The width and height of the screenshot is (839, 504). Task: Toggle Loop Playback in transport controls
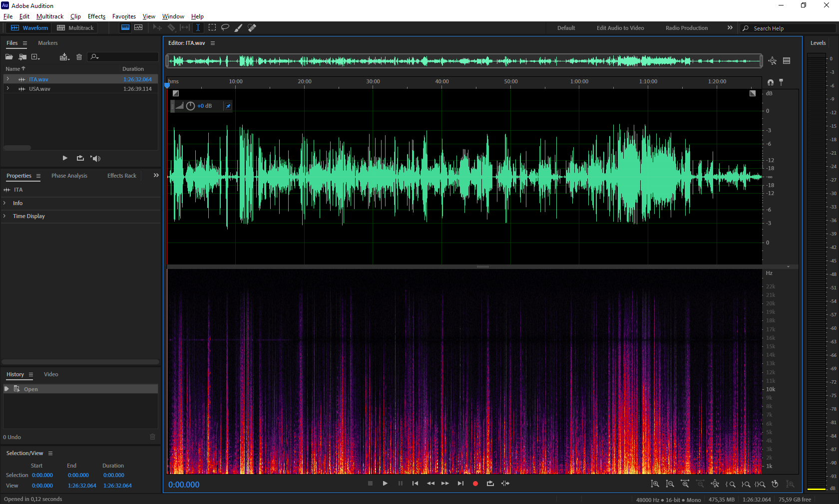(490, 484)
